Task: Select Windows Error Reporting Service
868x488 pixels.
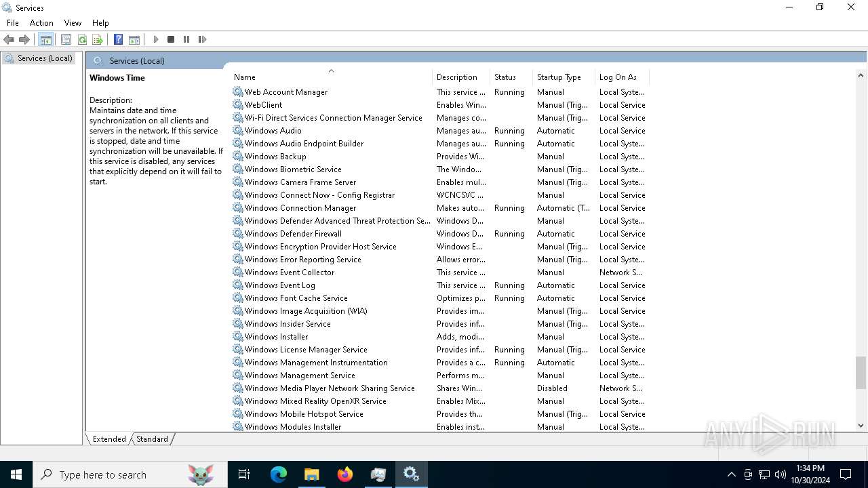Action: point(439,259)
